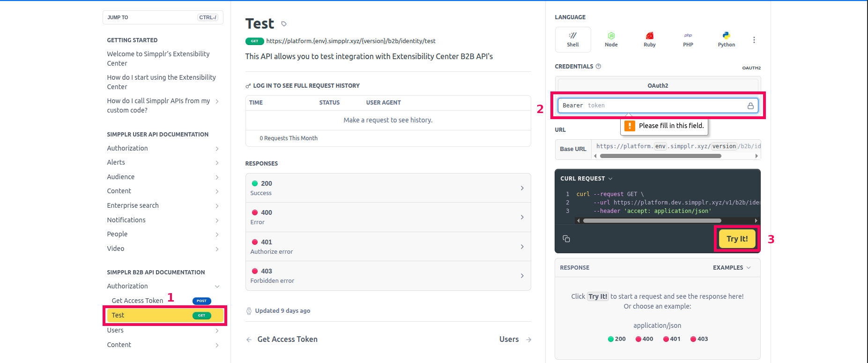This screenshot has width=868, height=363.
Task: Click the scroll-right arrow of Base URL
Action: [756, 156]
